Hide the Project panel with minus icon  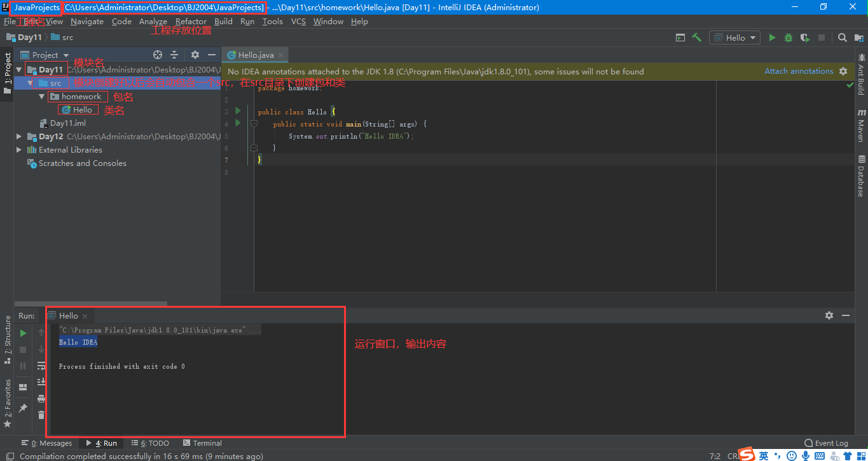tap(212, 55)
